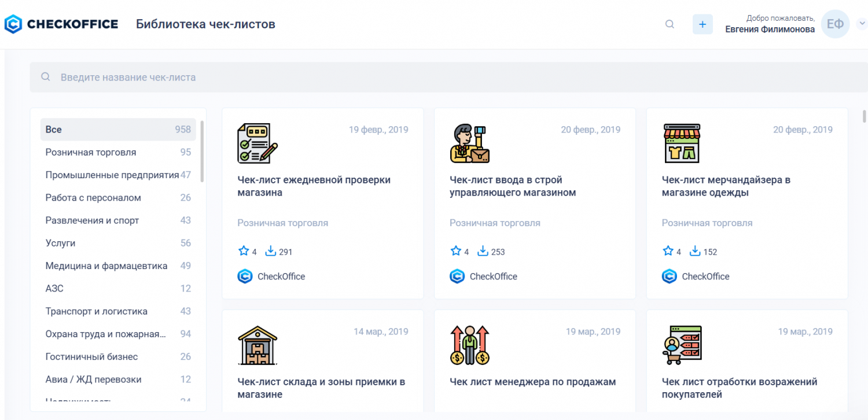868x420 pixels.
Task: Click the CheckOffice logo icon
Action: coord(13,24)
